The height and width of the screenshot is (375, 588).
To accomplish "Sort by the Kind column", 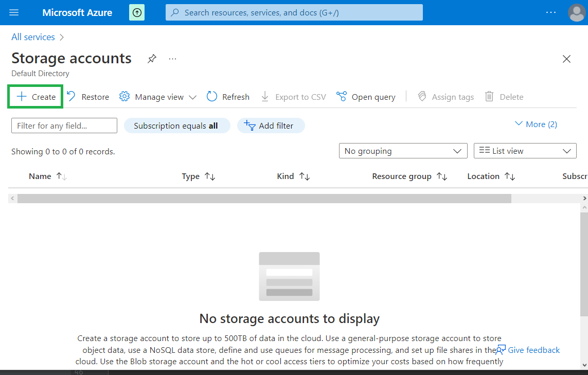I will pyautogui.click(x=293, y=176).
